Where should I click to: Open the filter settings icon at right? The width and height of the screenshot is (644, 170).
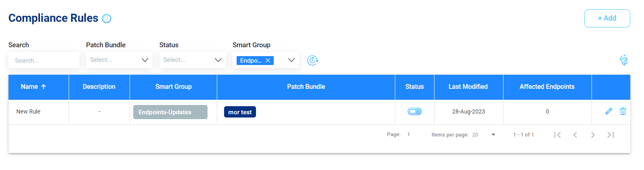pyautogui.click(x=624, y=60)
